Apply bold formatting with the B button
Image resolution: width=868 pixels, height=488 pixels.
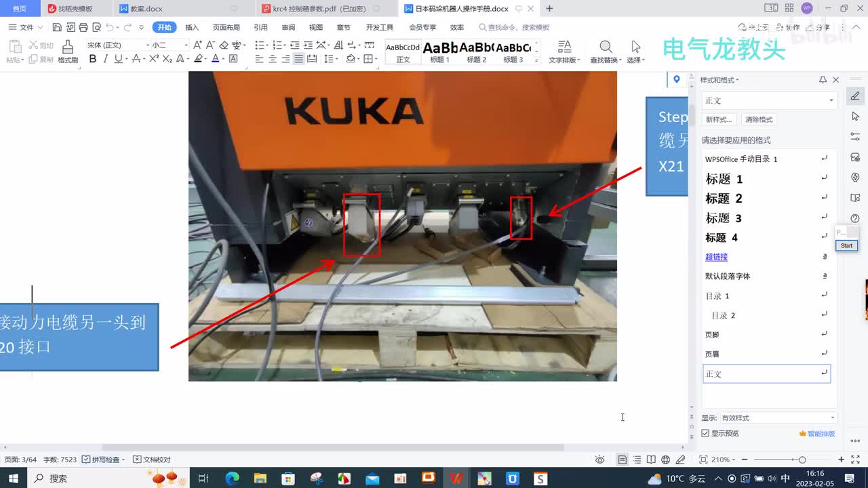[x=93, y=59]
